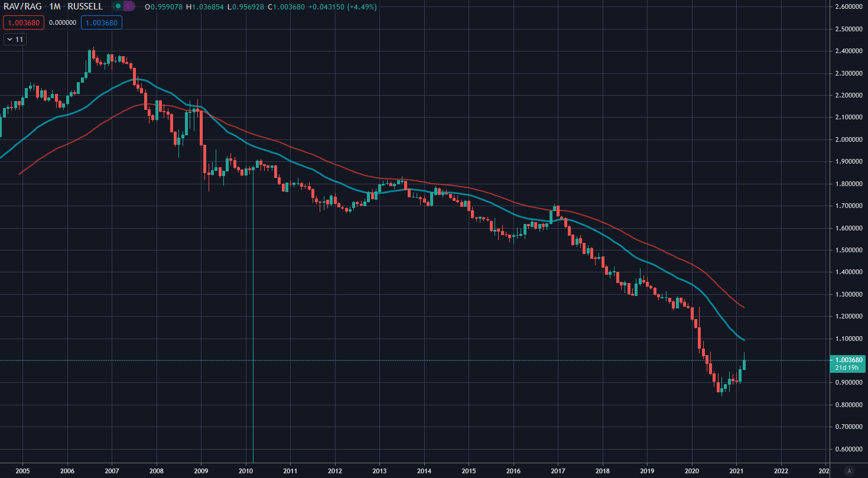
Task: Click the 0.000000 spread value
Action: (62, 23)
